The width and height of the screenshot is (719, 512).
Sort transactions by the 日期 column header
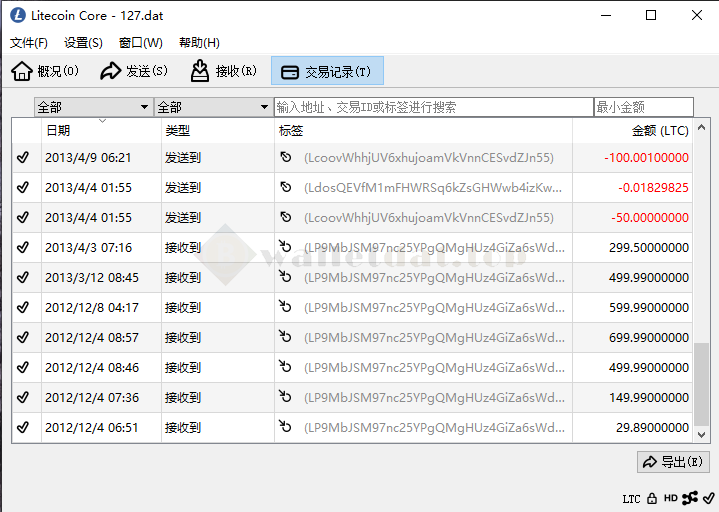100,130
